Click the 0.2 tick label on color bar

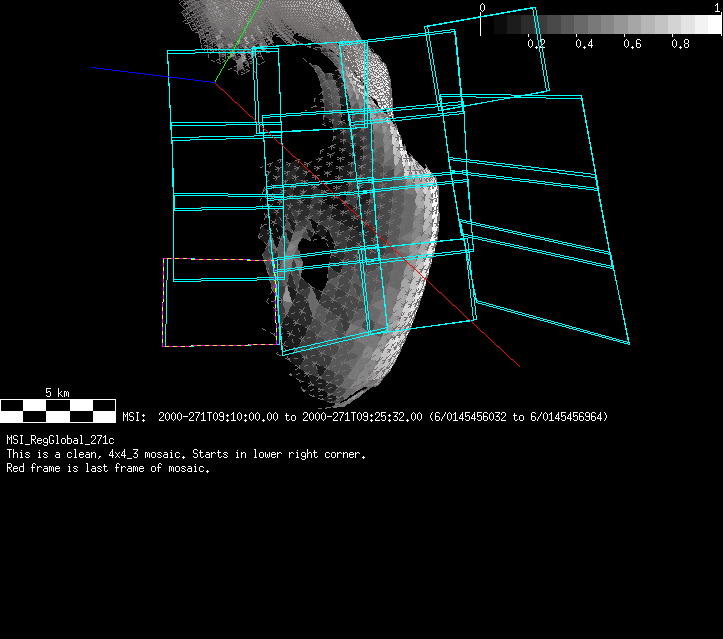pos(536,44)
